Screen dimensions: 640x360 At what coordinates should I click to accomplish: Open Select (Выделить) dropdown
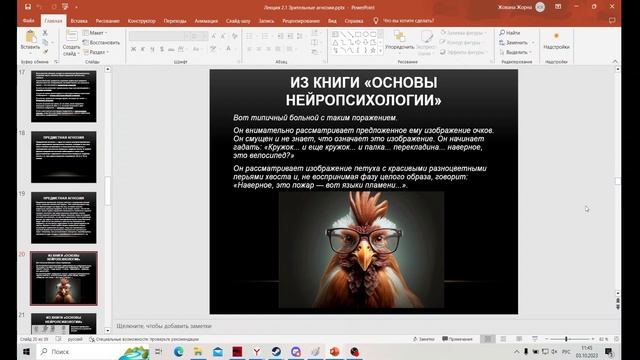pos(516,52)
